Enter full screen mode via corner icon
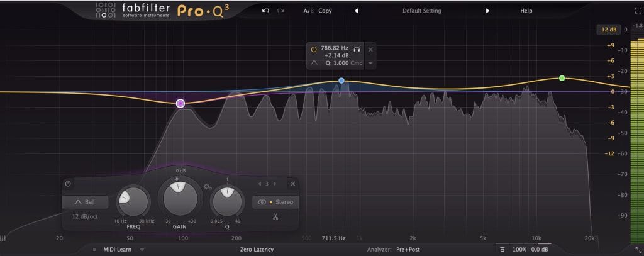The width and height of the screenshot is (644, 256). (638, 11)
